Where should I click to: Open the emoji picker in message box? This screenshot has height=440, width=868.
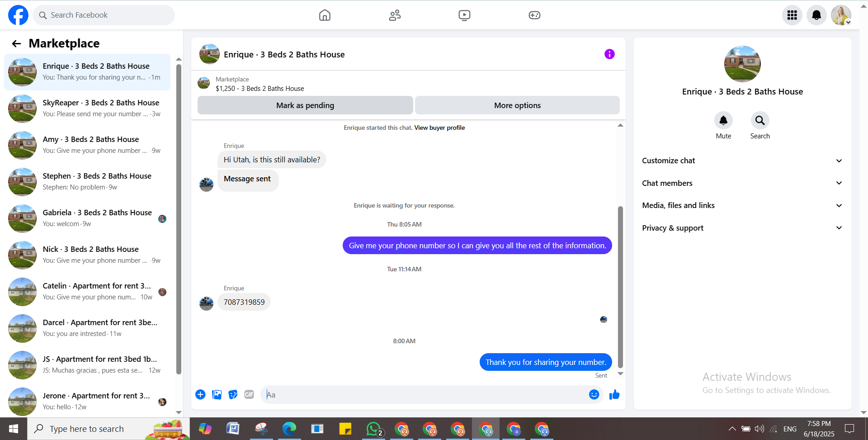(594, 395)
